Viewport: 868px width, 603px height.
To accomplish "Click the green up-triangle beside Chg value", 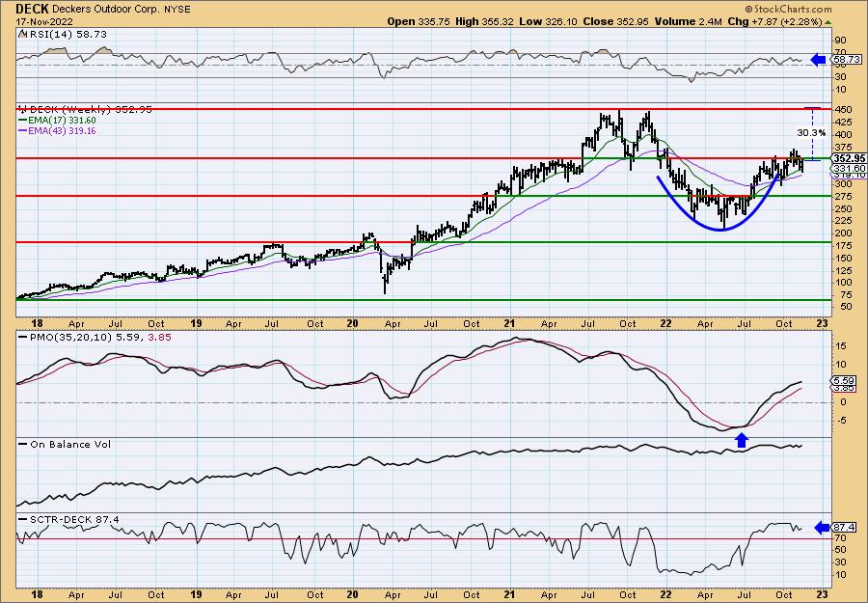I will [x=827, y=21].
